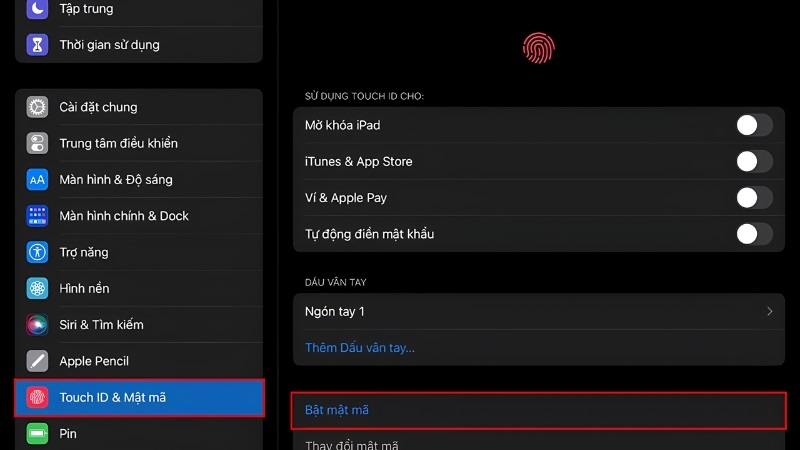The image size is (800, 450).
Task: Tap the Touch ID fingerprint sidebar icon
Action: [37, 397]
